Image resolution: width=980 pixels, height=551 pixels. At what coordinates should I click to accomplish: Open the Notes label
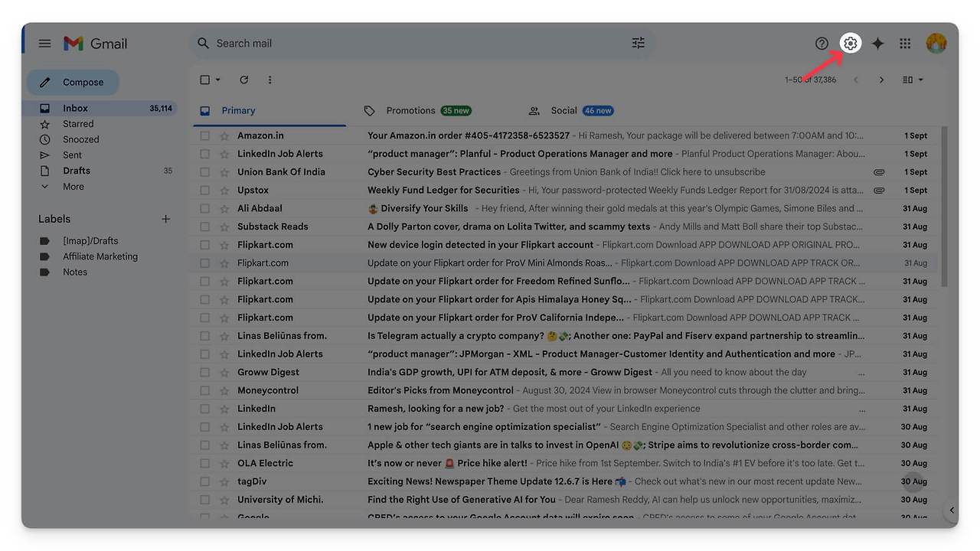click(x=75, y=272)
